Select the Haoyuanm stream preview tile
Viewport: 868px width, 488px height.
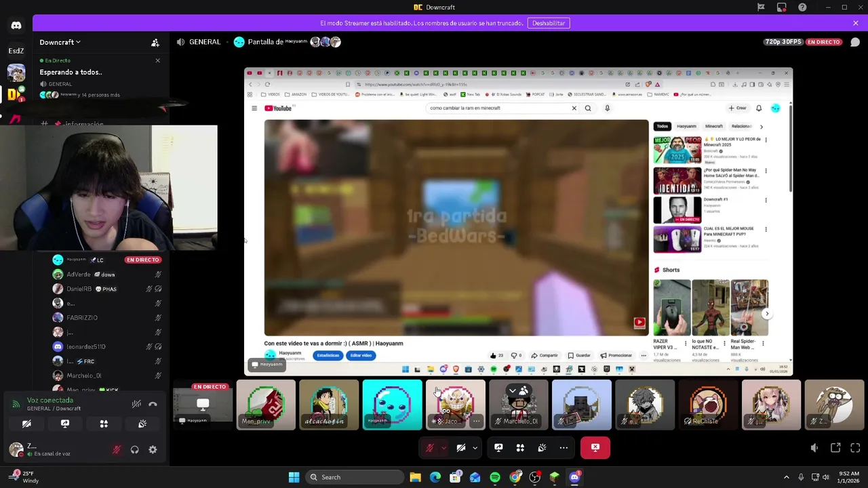point(202,405)
